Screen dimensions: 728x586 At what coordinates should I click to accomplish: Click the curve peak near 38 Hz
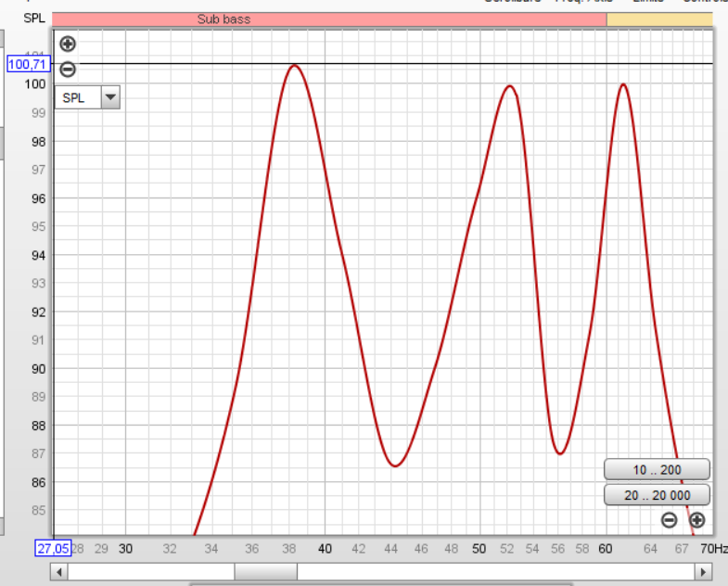(x=295, y=66)
